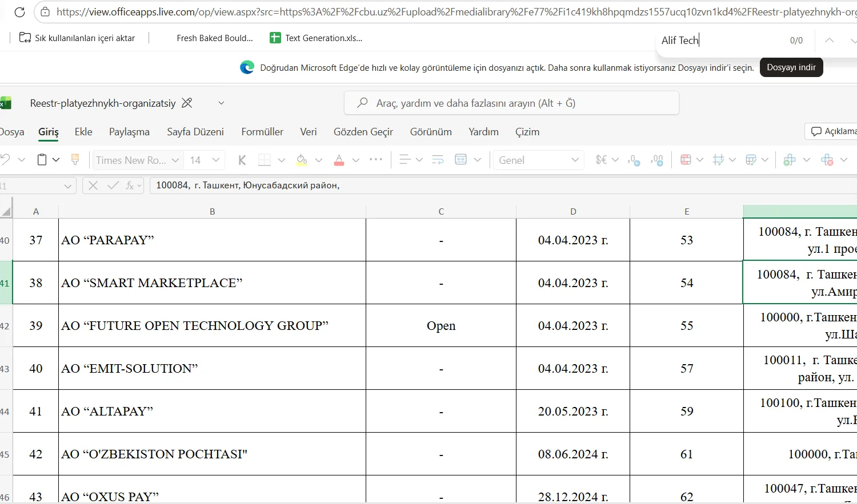Click the font color A icon

(x=339, y=160)
